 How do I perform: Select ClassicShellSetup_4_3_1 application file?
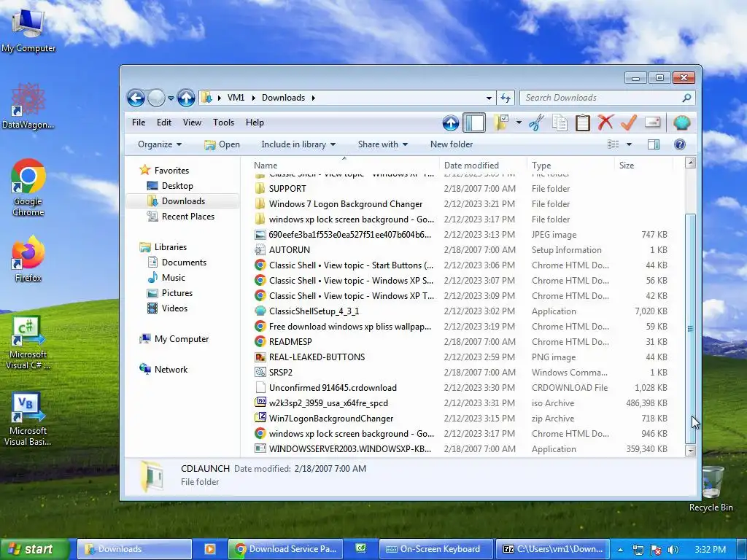click(314, 311)
